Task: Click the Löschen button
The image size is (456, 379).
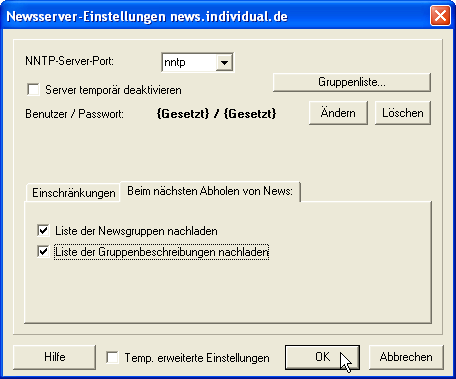Action: point(403,113)
